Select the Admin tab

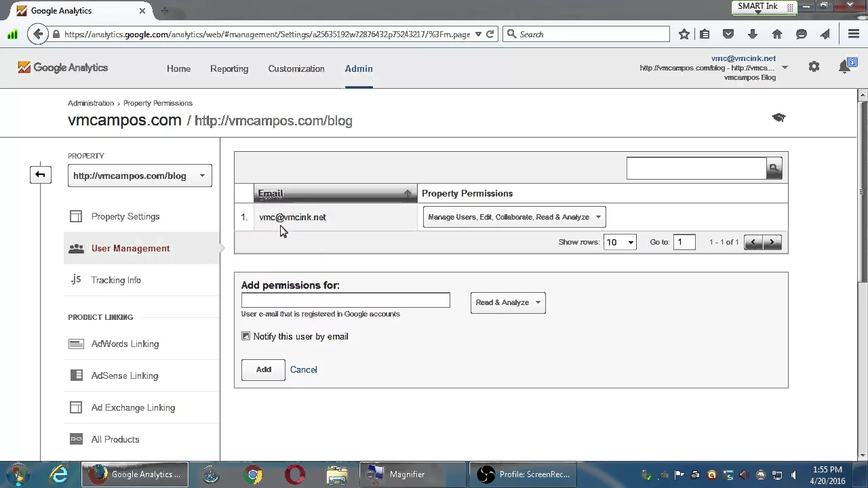tap(359, 68)
